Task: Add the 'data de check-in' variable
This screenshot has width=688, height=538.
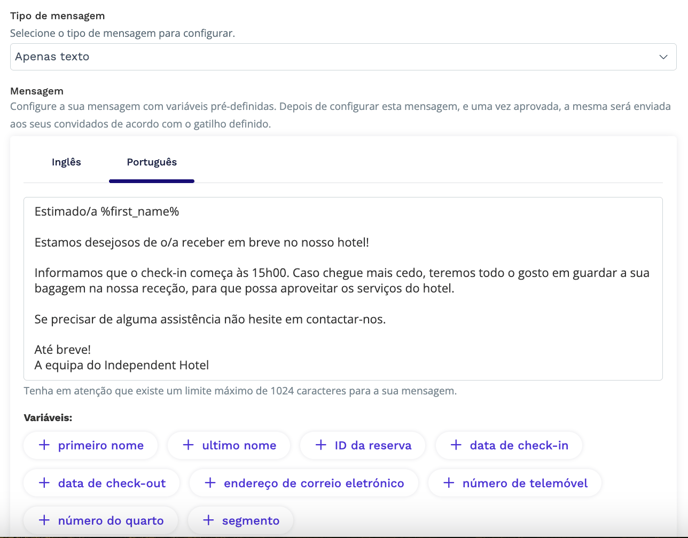Action: pos(509,445)
